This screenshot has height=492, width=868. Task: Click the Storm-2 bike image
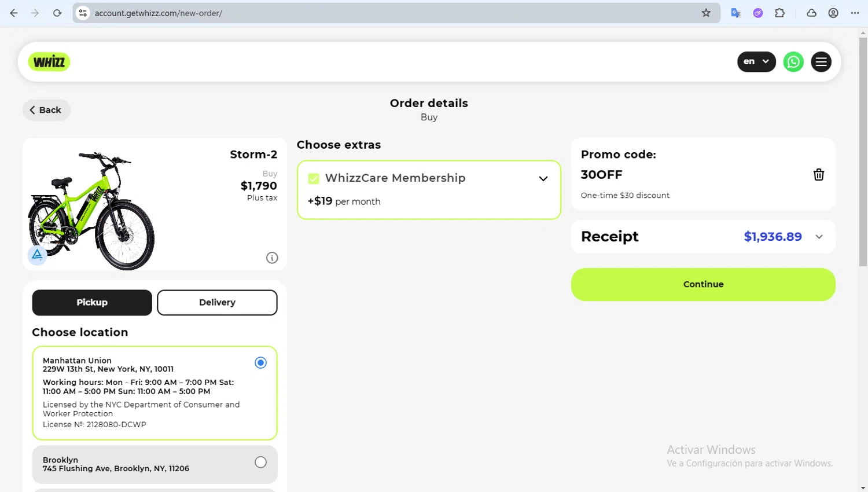91,211
